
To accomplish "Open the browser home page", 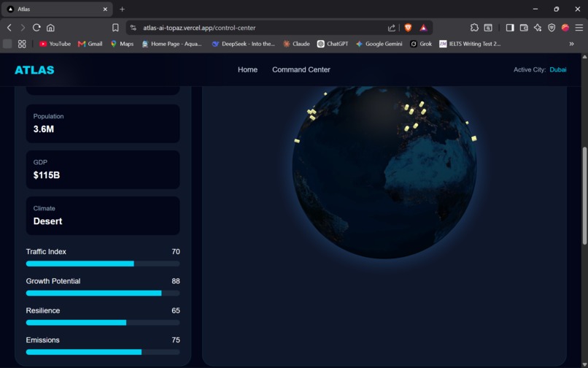I will pyautogui.click(x=50, y=28).
